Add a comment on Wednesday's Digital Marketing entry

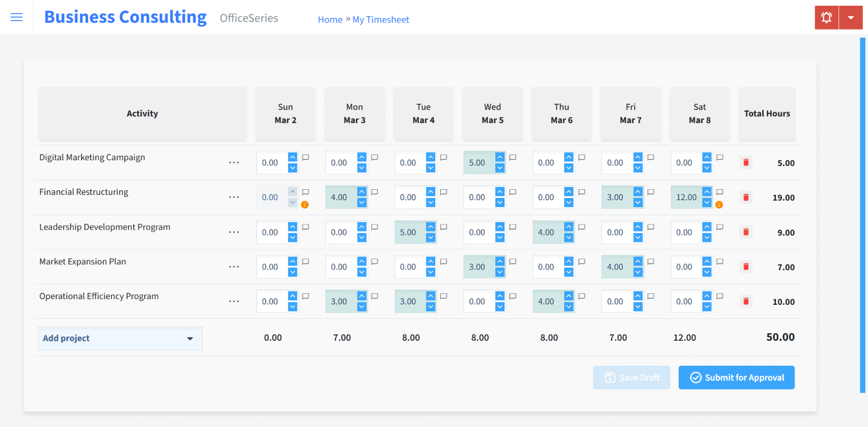click(x=512, y=157)
